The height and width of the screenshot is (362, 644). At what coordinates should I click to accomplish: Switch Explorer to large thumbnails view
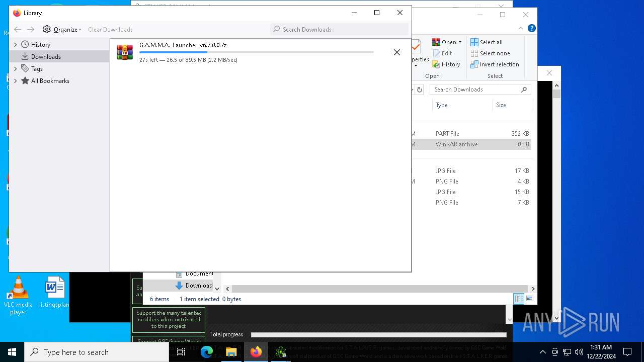(x=529, y=299)
